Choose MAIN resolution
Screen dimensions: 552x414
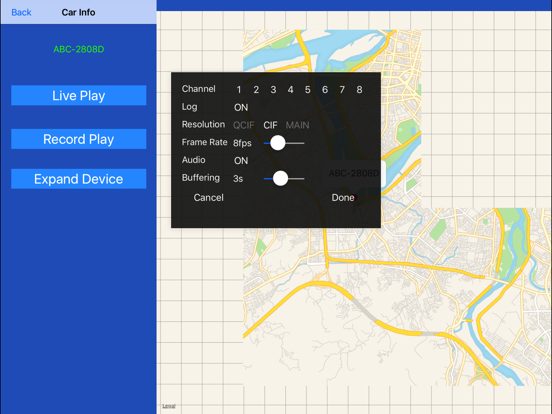click(297, 125)
